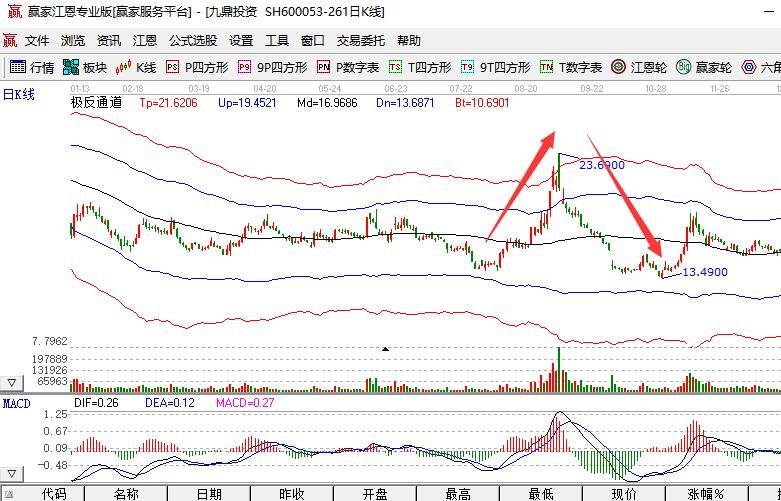
Task: Click the 01-13 date axis label
Action: tap(79, 89)
